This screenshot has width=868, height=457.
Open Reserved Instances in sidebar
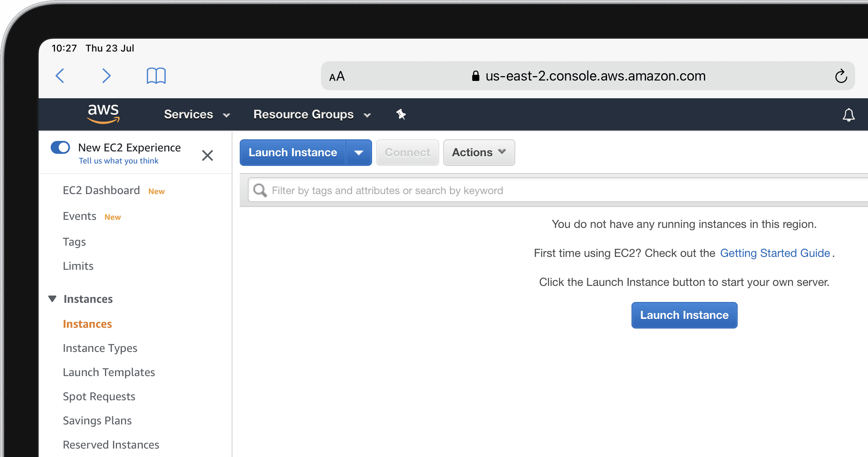[111, 445]
